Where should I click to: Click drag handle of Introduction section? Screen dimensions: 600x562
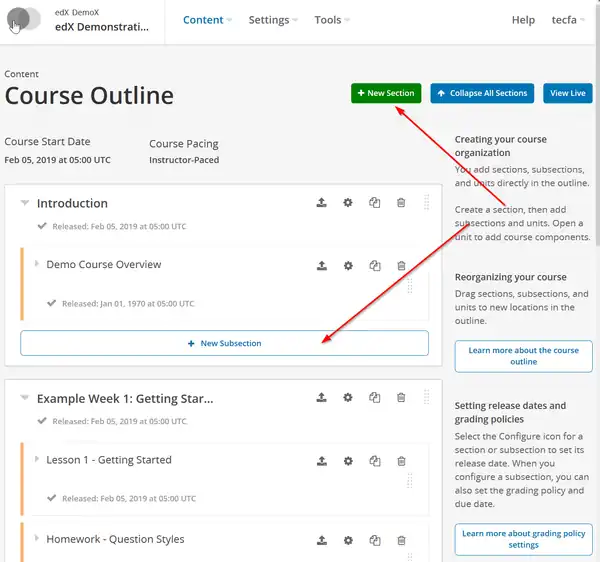[427, 203]
